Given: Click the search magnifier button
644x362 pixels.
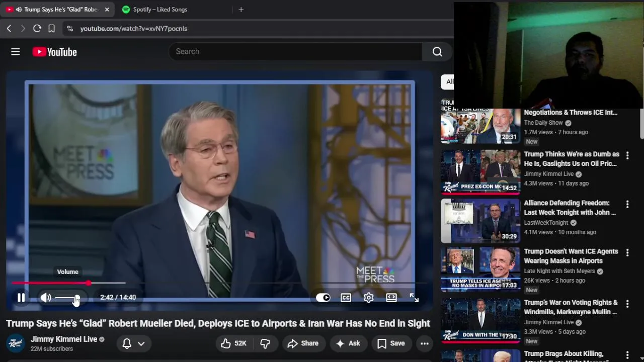Looking at the screenshot, I should point(437,51).
